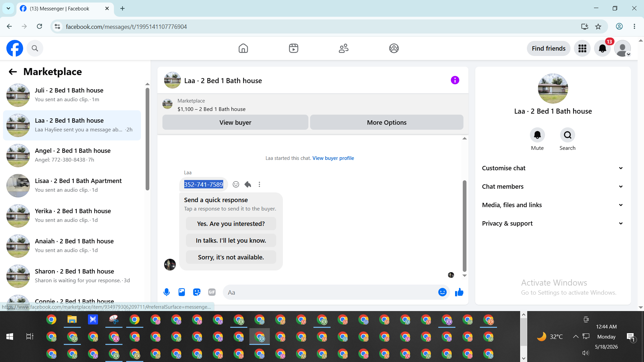Click the View buyer button
Screen dimensions: 644x362
235,122
